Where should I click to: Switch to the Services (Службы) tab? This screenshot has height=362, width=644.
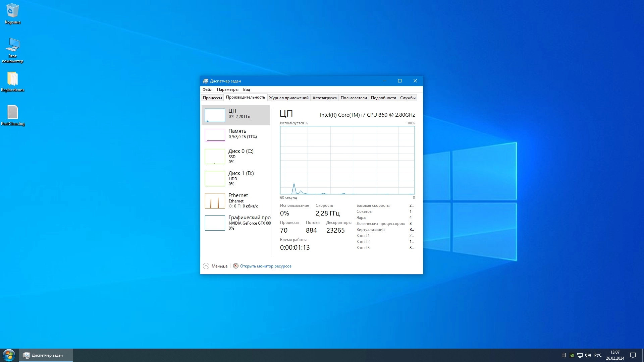[408, 98]
